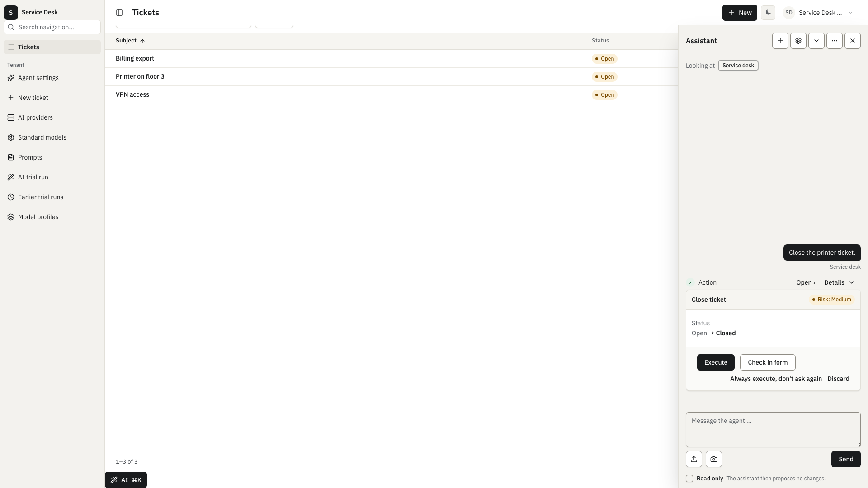The width and height of the screenshot is (868, 488).
Task: Execute the Close ticket action
Action: pyautogui.click(x=716, y=362)
